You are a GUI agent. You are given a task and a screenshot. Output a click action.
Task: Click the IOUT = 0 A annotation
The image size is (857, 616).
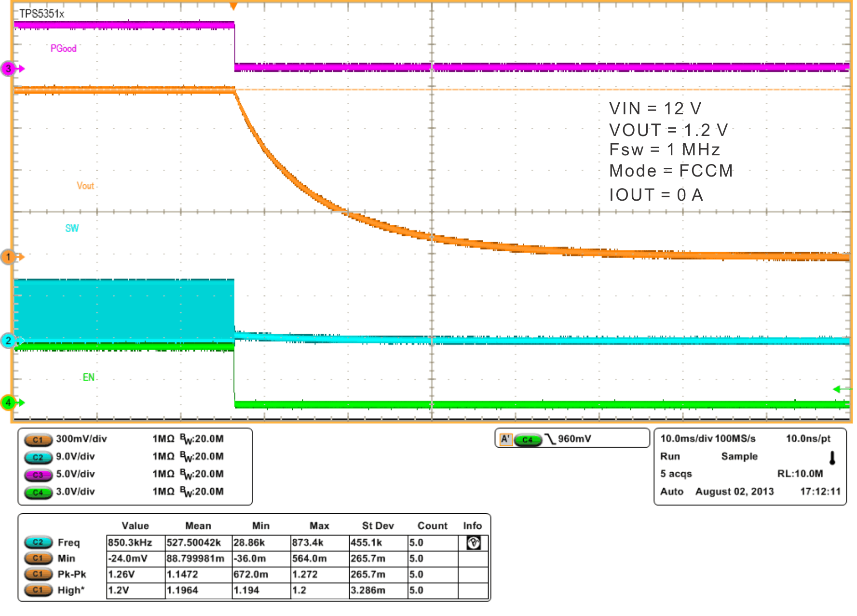(656, 195)
